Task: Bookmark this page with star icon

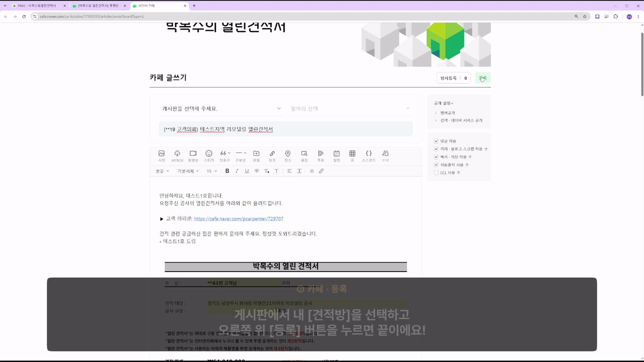Action: click(585, 16)
